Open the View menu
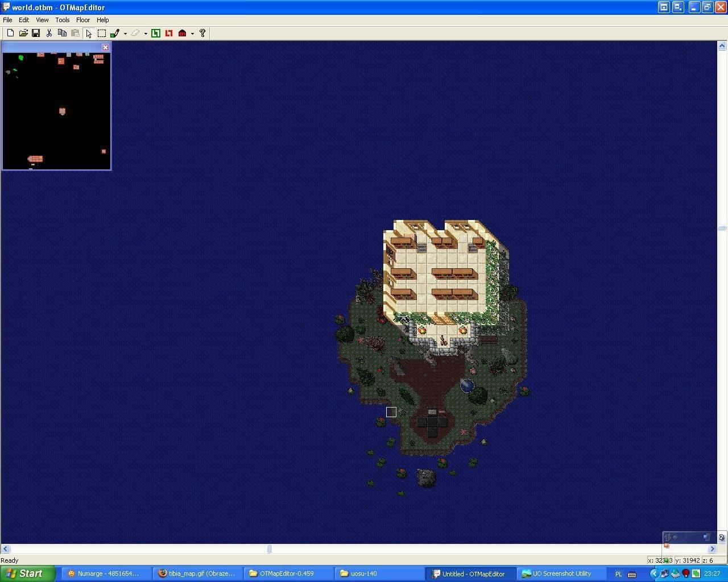The image size is (728, 582). [42, 20]
